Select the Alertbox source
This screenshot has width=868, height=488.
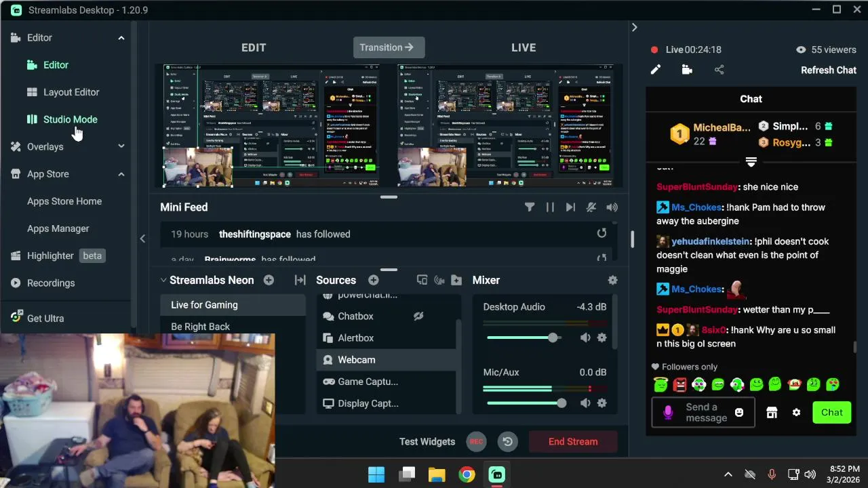click(387, 338)
